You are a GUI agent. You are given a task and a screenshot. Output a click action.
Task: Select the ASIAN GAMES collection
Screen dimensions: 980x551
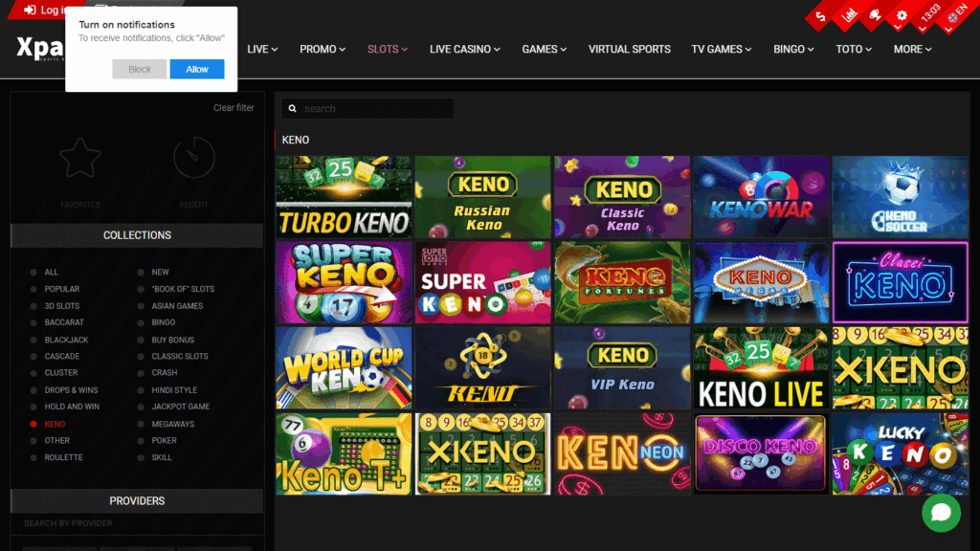coord(177,306)
